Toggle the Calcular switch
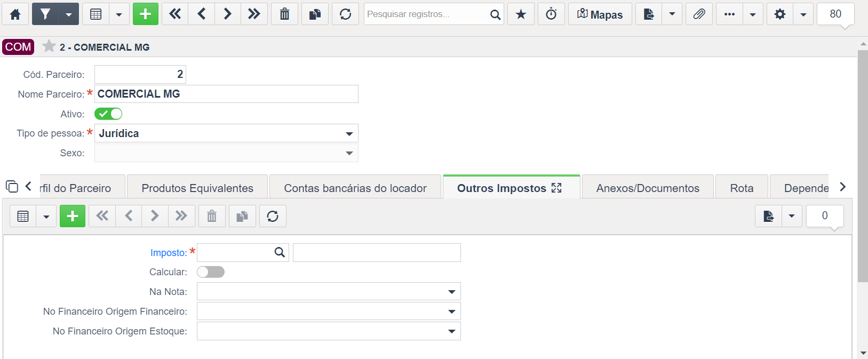This screenshot has height=359, width=868. pyautogui.click(x=211, y=272)
